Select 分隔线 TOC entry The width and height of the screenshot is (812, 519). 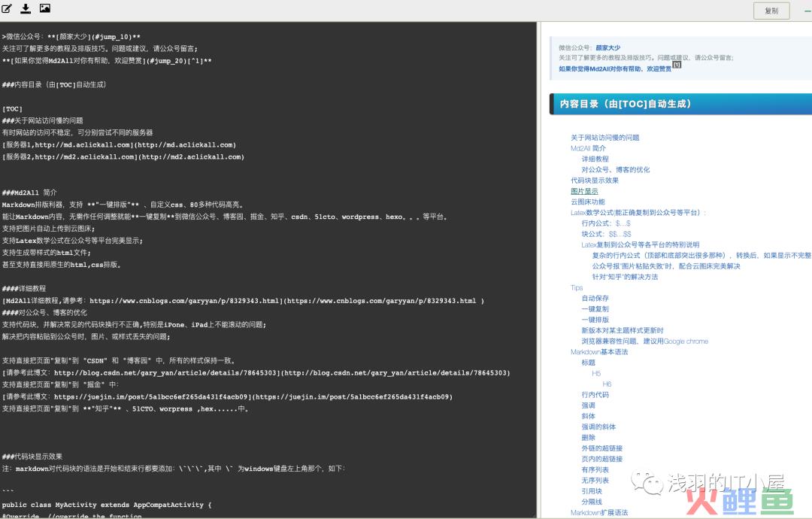(x=591, y=502)
